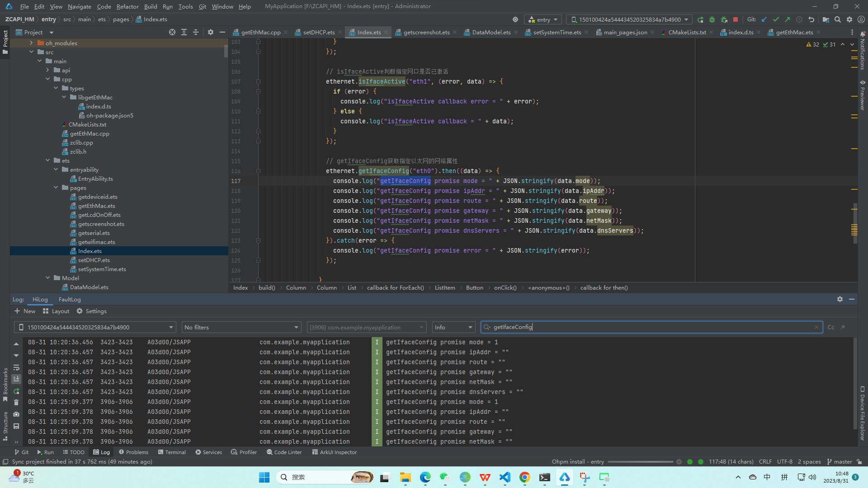
Task: Commit changes with Git checkmark icon
Action: [x=776, y=19]
